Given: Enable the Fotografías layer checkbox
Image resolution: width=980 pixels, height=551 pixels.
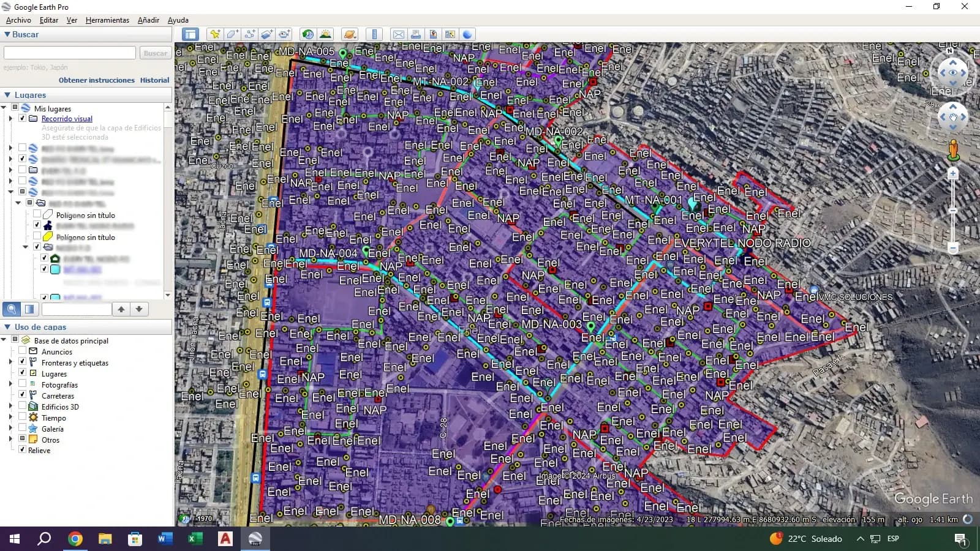Looking at the screenshot, I should [x=23, y=384].
